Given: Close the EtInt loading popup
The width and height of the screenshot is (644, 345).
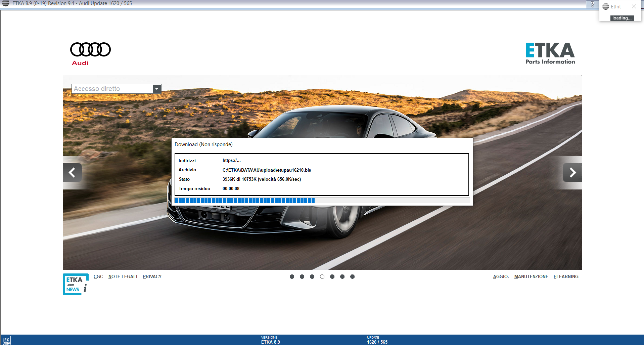Looking at the screenshot, I should click(634, 6).
